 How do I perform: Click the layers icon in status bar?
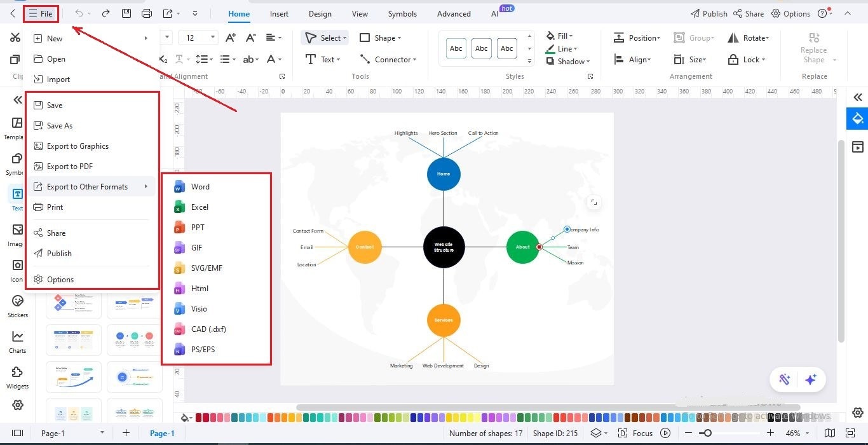click(x=596, y=433)
